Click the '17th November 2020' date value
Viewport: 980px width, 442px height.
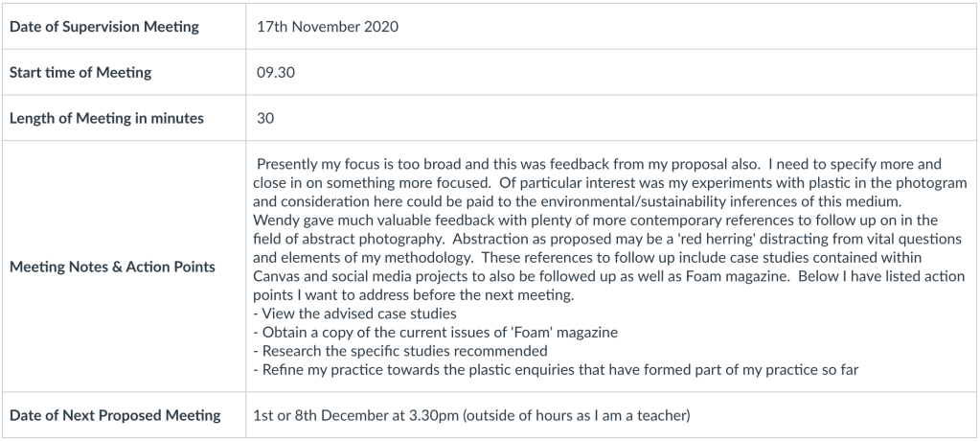[x=328, y=27]
